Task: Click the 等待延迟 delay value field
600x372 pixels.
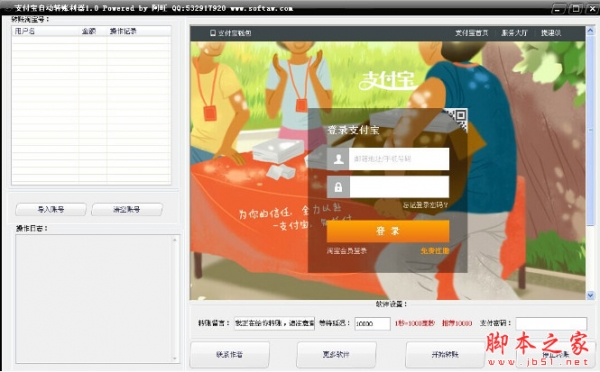Action: 372,323
